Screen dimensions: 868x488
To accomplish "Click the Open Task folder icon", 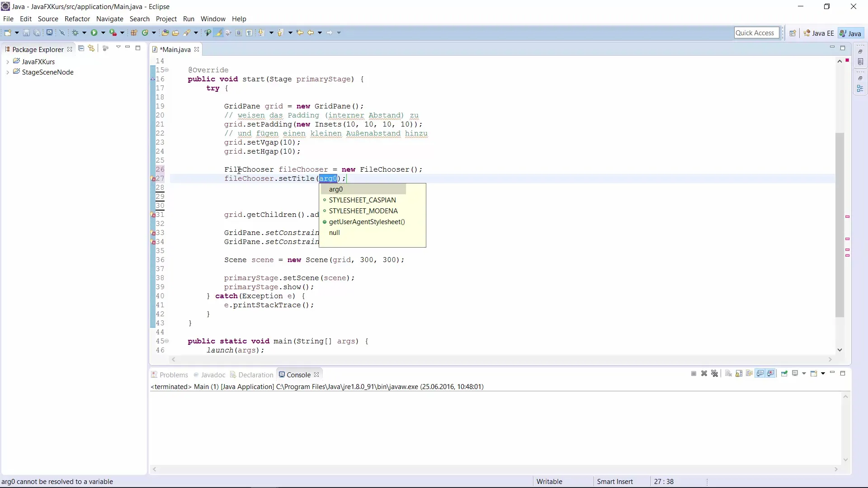I will click(175, 33).
